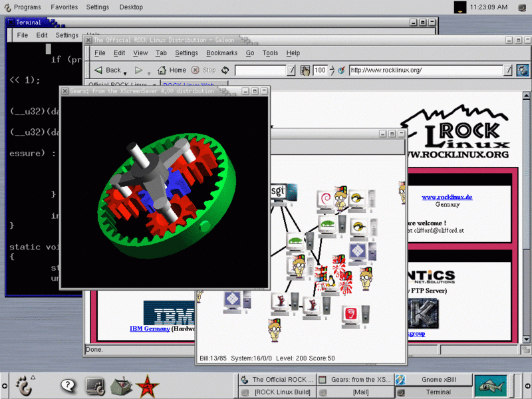Open Galeon's Help menu
Viewport: 532px width, 399px height.
[293, 53]
